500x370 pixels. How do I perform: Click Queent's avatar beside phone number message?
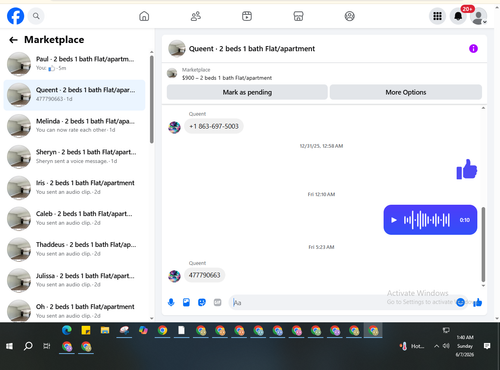tap(174, 127)
